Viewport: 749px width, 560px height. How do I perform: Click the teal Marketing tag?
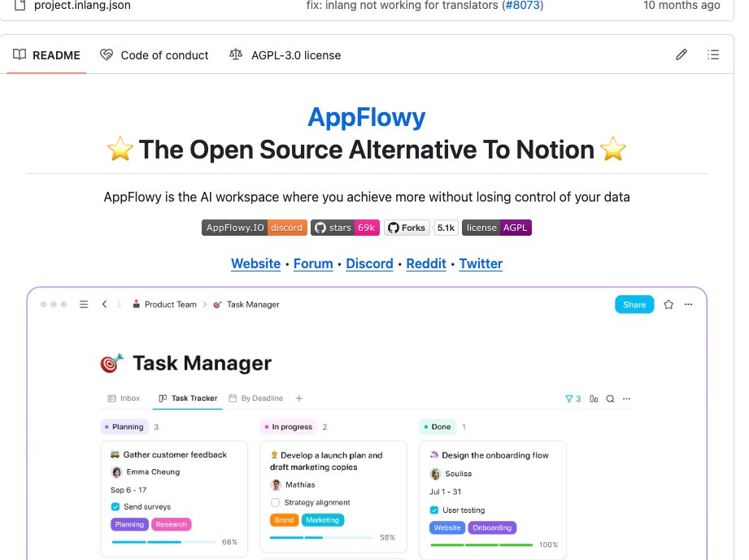point(323,520)
